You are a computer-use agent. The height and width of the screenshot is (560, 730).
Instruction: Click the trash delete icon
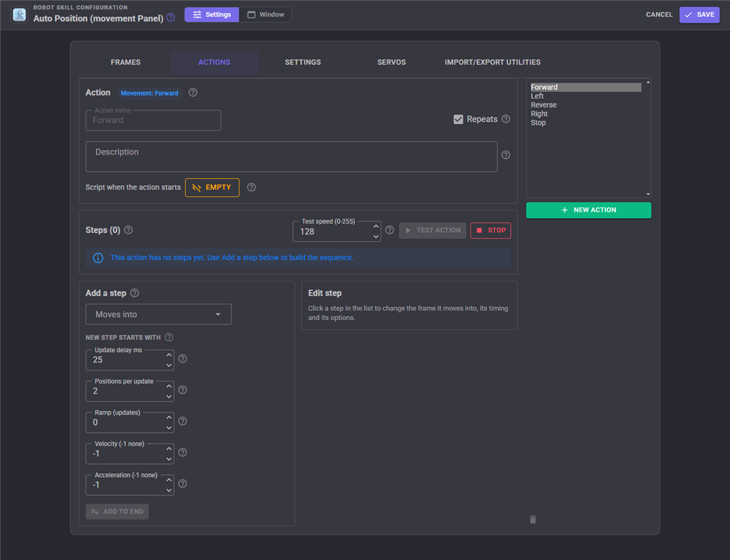point(533,519)
